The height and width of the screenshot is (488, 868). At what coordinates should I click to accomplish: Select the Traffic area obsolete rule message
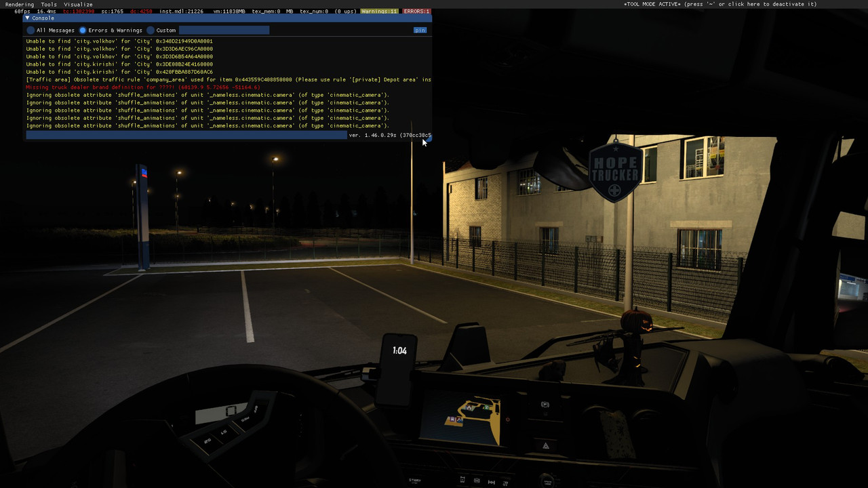(229, 80)
